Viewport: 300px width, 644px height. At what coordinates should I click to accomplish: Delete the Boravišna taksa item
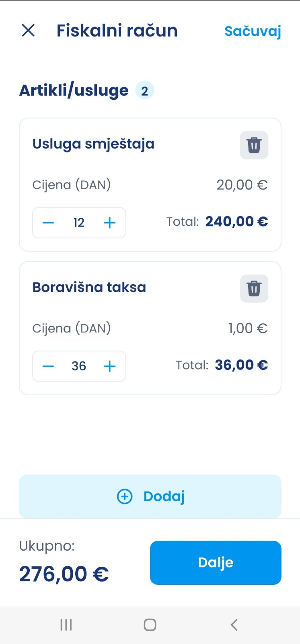tap(254, 288)
